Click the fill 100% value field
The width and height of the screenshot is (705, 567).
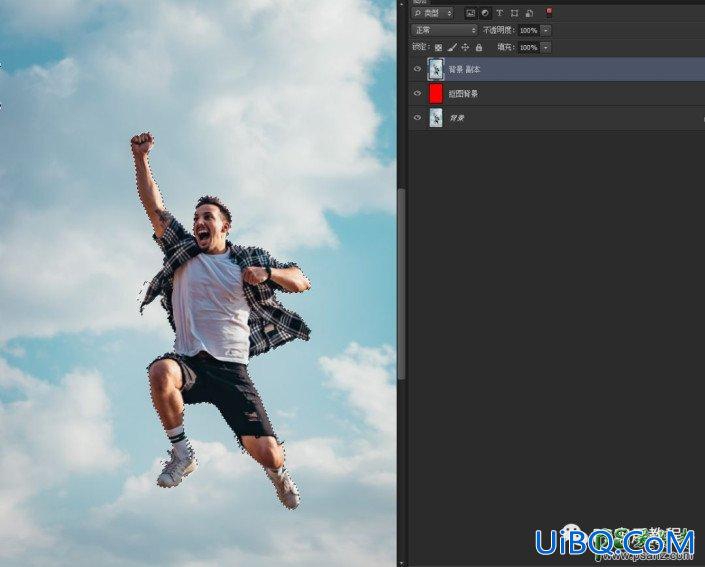point(529,47)
